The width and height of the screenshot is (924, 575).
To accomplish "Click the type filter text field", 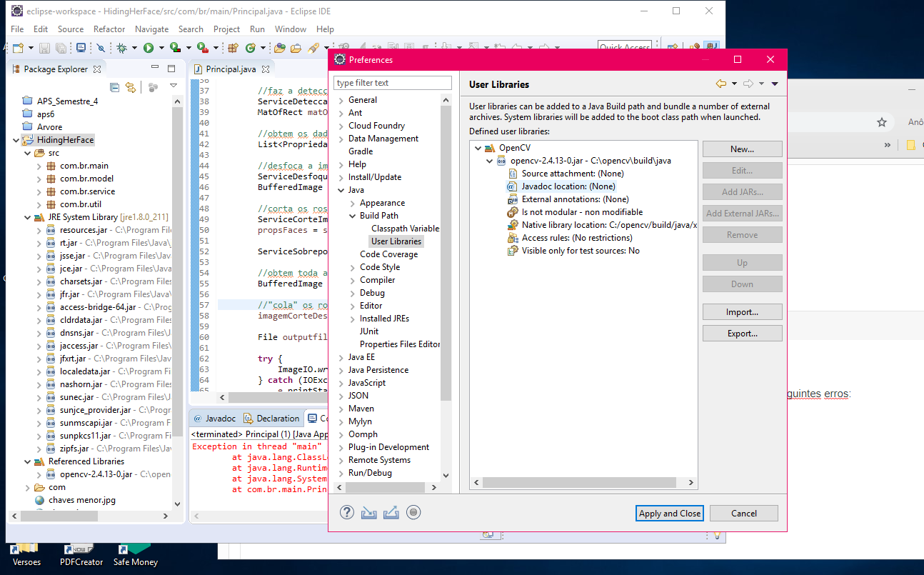I will [x=393, y=83].
